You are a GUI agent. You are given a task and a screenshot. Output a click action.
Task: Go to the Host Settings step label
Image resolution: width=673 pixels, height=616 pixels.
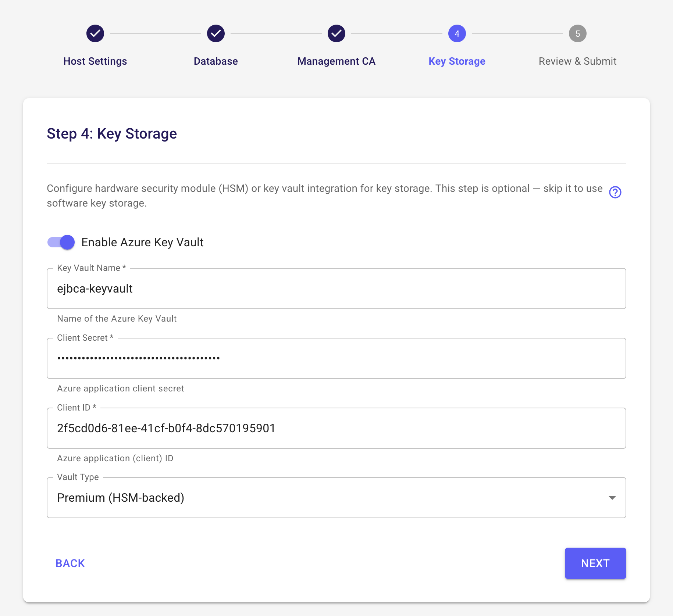pos(95,61)
